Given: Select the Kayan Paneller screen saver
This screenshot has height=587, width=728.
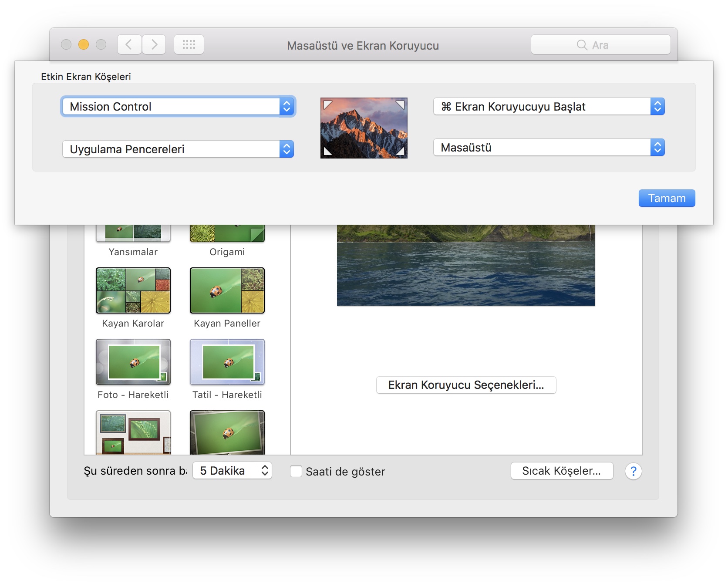Looking at the screenshot, I should (227, 290).
